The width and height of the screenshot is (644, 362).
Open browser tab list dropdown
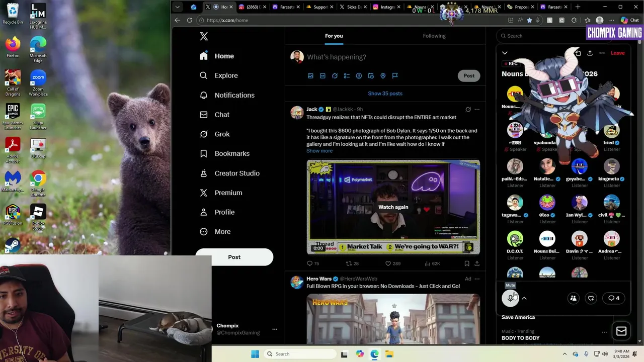pyautogui.click(x=177, y=7)
